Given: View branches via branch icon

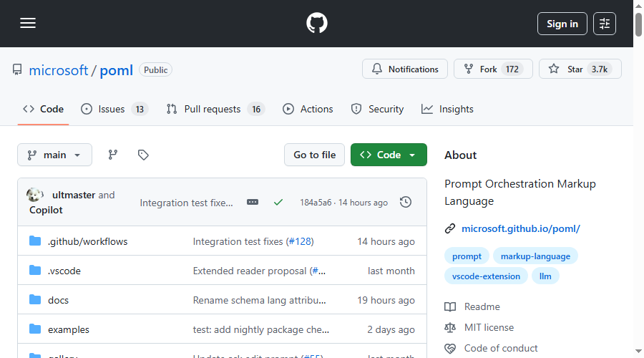Looking at the screenshot, I should [113, 155].
